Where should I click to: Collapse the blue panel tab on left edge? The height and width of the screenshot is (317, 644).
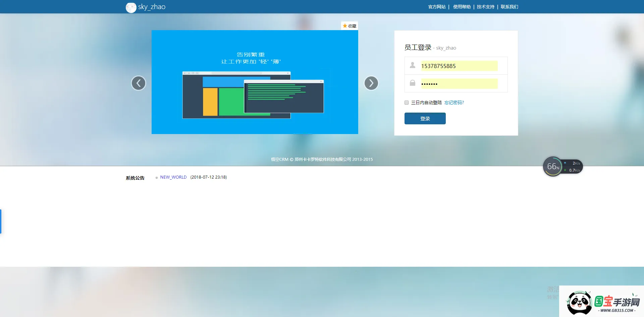pos(1,221)
